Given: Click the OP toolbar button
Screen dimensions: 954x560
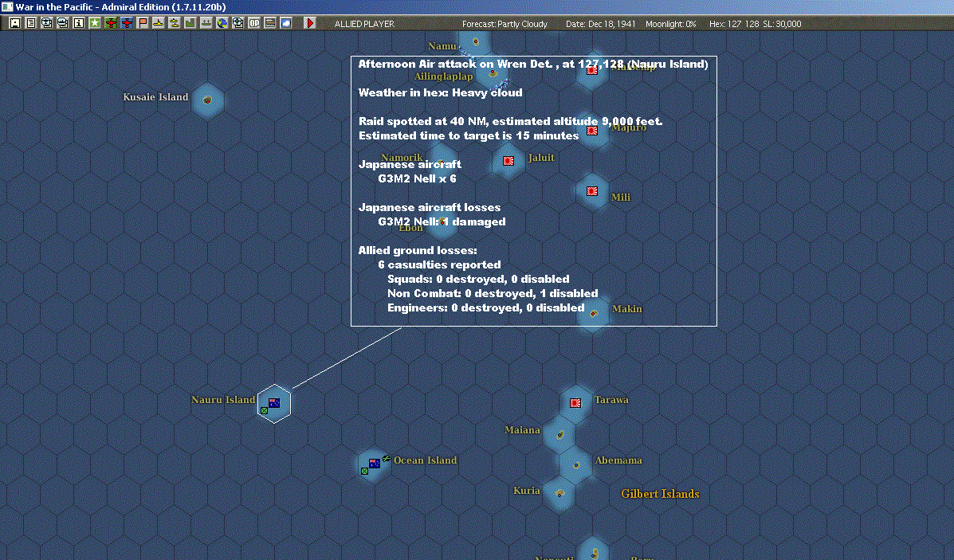Looking at the screenshot, I should 253,23.
